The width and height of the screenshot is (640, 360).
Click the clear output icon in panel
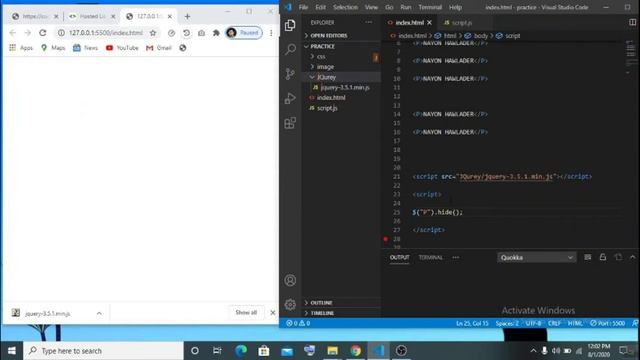click(587, 257)
